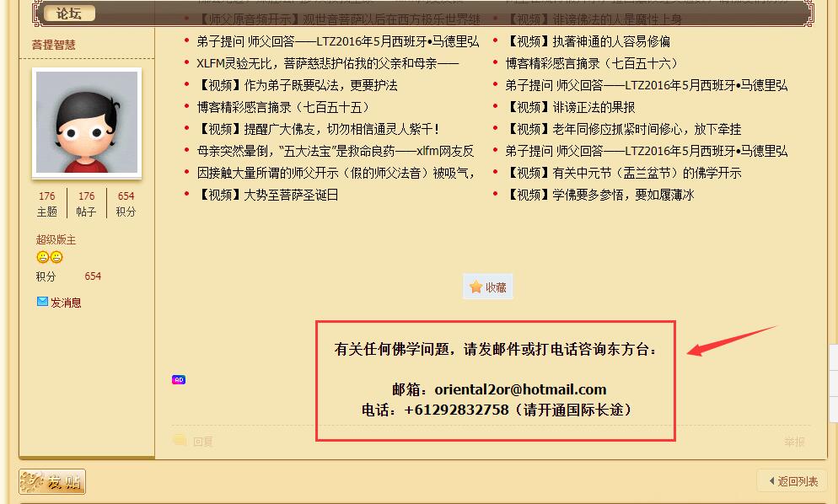Open 【视频】执著神通的人容易修偏 link

tap(588, 41)
